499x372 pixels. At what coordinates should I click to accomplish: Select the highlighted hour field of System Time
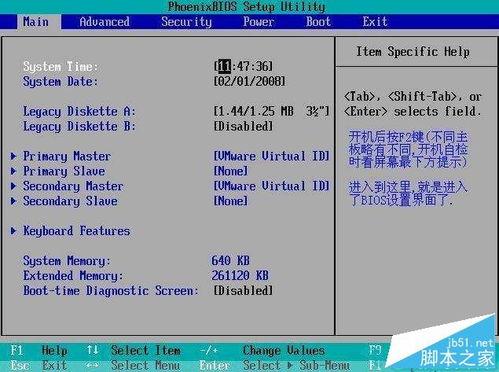224,66
